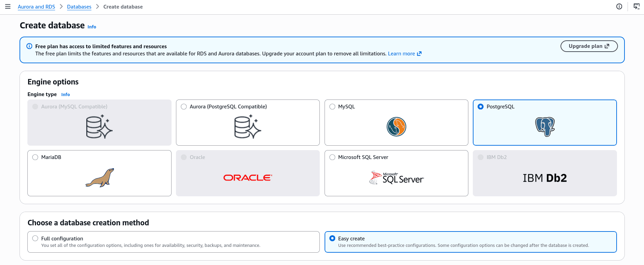The width and height of the screenshot is (644, 265).
Task: Click the disabled Oracle radio button
Action: click(x=184, y=157)
